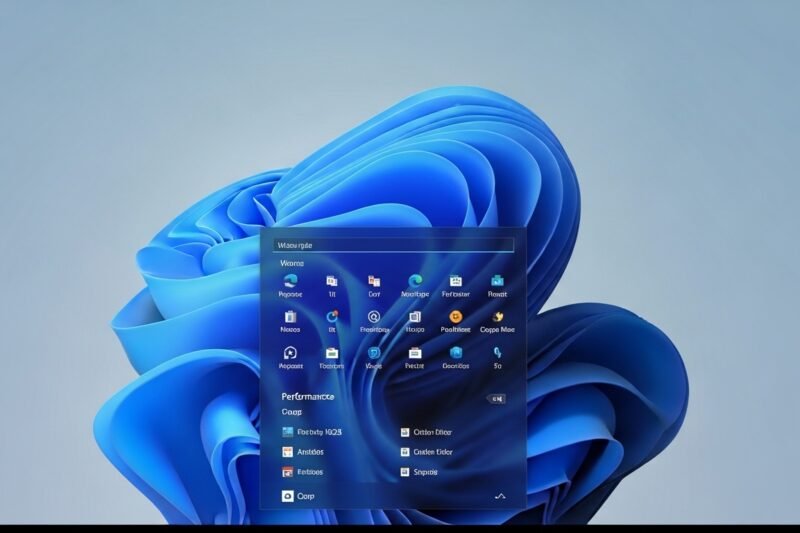Open the circular arrow star icon "Pepooet"
Screen dimensions: 800x533
(291, 358)
